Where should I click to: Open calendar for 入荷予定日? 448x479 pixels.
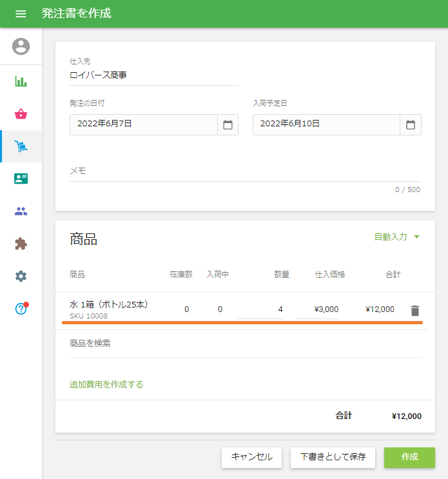411,124
